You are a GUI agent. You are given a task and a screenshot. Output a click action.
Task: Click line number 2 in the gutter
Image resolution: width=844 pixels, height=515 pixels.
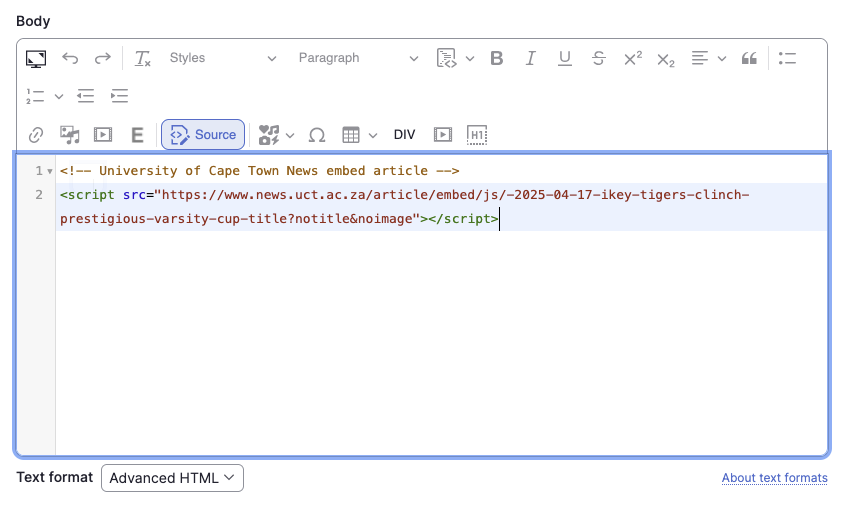point(39,195)
